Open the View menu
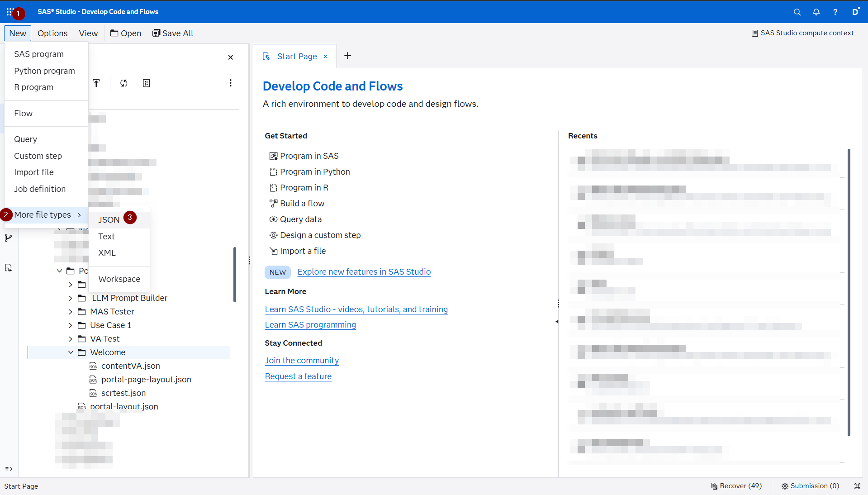Viewport: 868px width, 495px height. click(88, 33)
